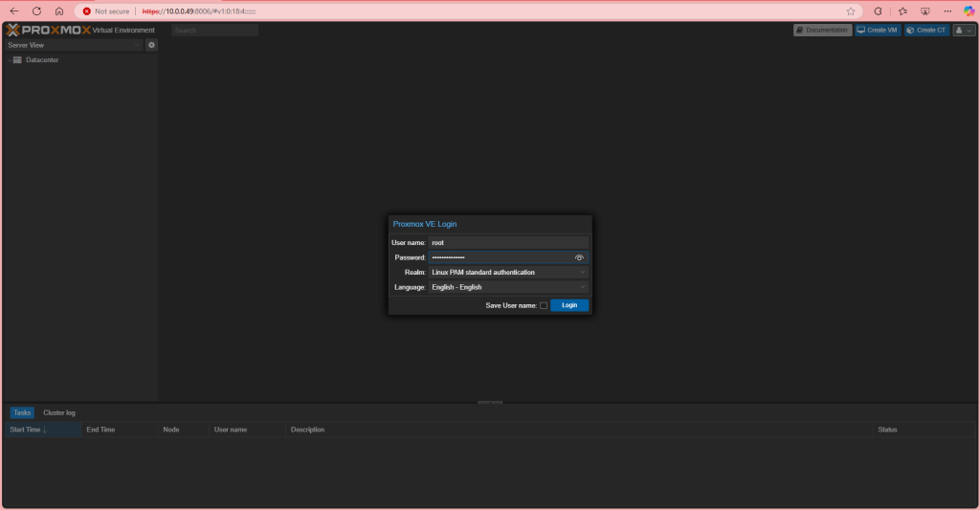Click the browser back arrow
980x510 pixels.
click(x=13, y=11)
